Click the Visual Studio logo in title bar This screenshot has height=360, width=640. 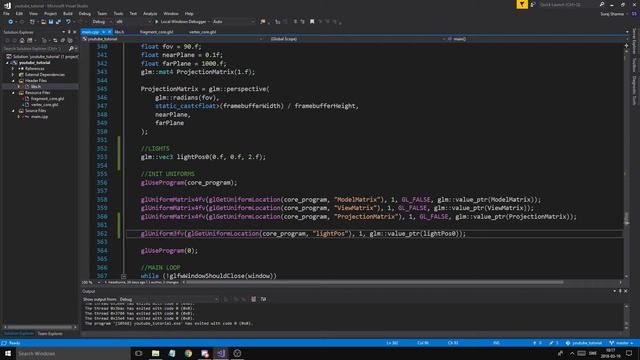point(7,5)
